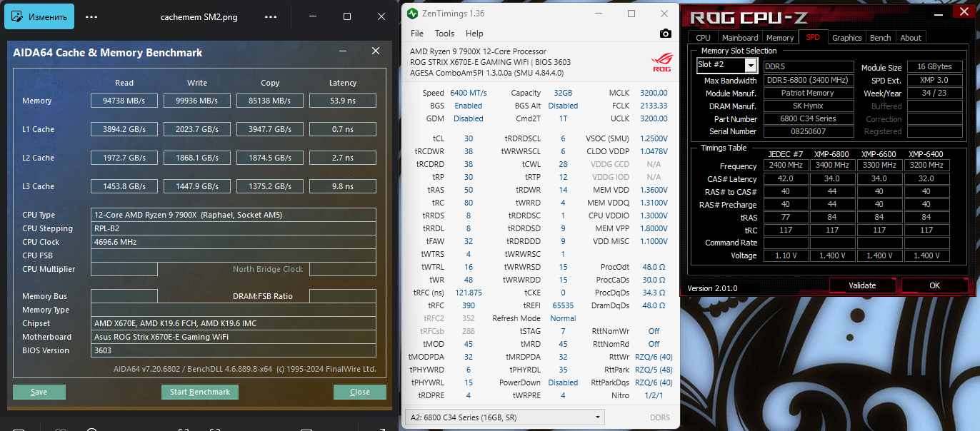980x431 pixels.
Task: Click the Motherboard field Asus ROG Strix X670E-E
Action: tap(234, 337)
